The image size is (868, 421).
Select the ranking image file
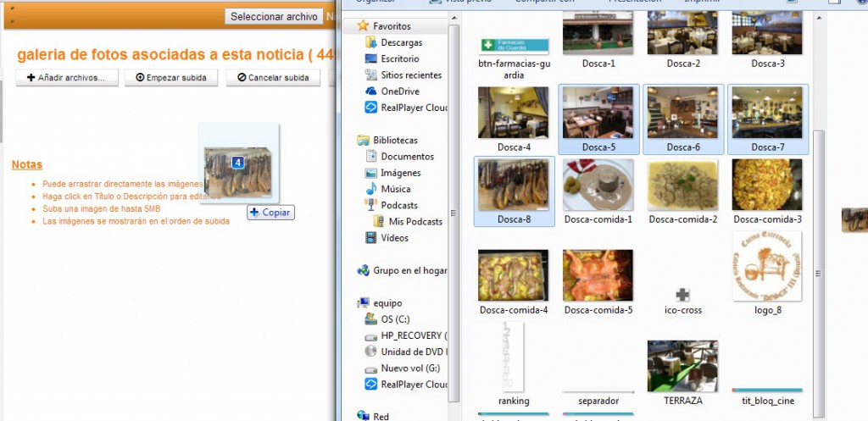513,357
